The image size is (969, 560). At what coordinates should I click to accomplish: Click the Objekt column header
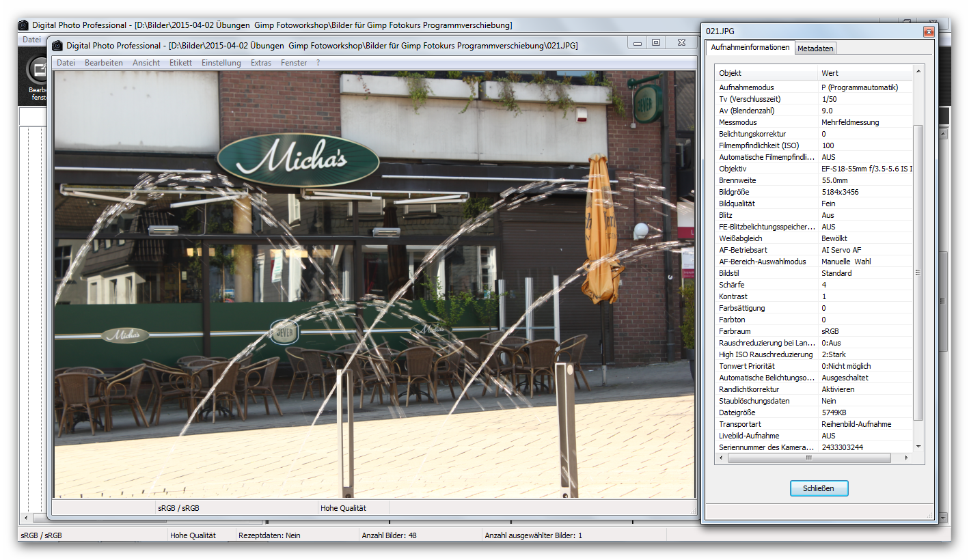tap(767, 73)
